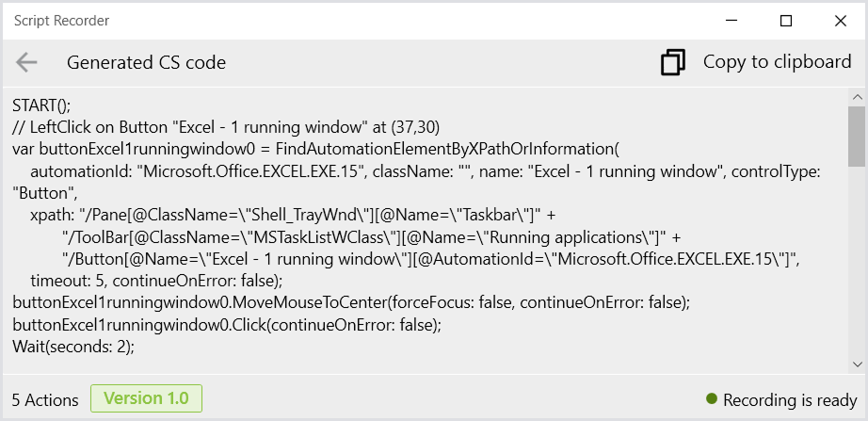Click the Generated CS code heading
Viewport: 868px width, 421px height.
click(x=146, y=62)
